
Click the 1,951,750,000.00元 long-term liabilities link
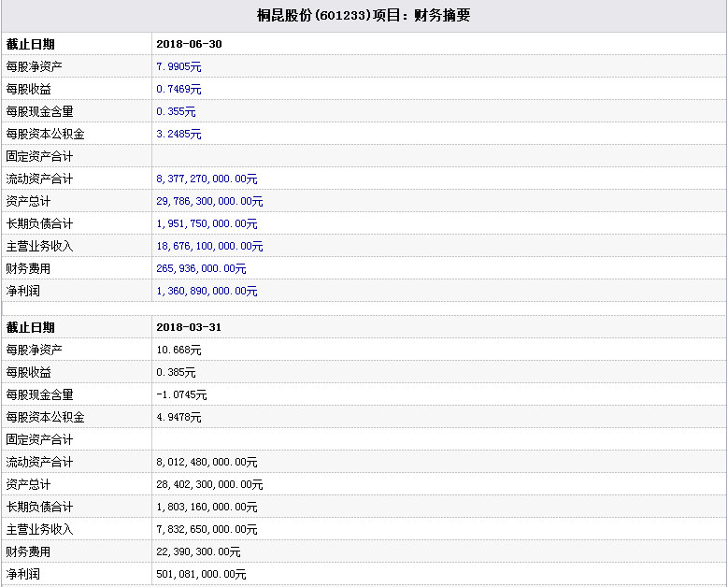click(207, 223)
